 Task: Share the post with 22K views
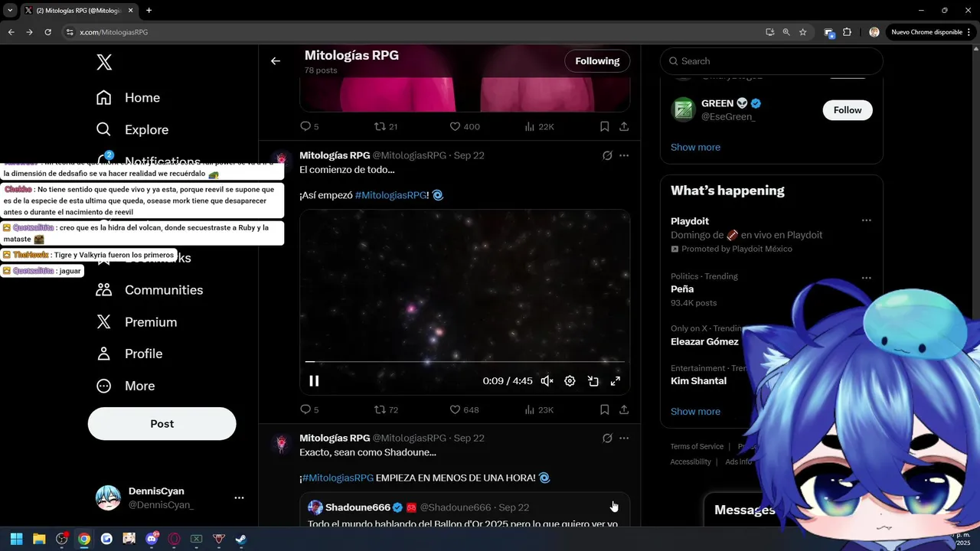(x=624, y=126)
